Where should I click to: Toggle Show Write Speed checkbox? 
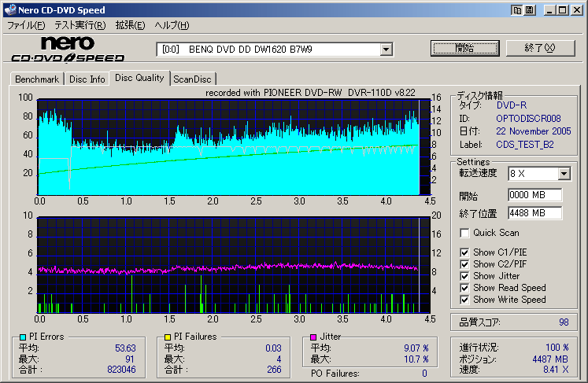[x=464, y=300]
